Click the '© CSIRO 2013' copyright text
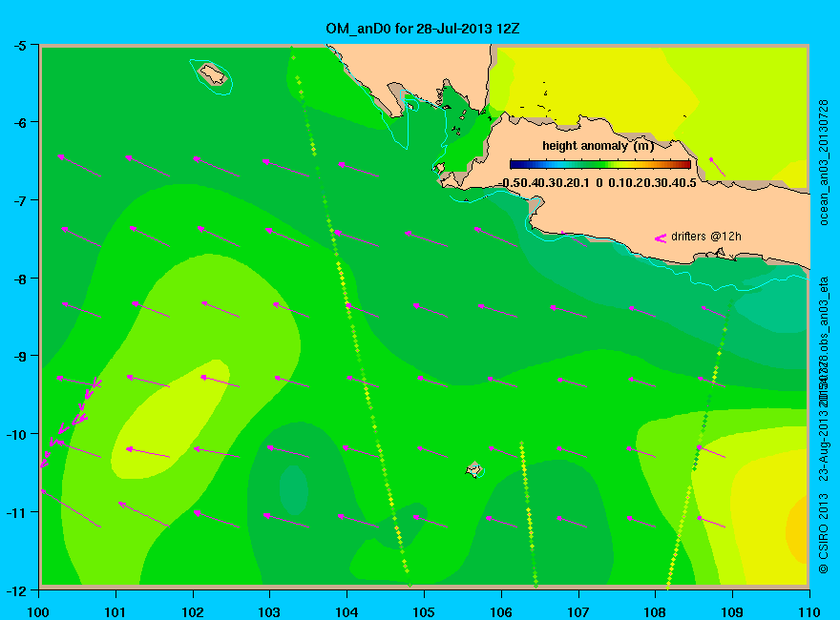Screen dimensions: 840x620 pyautogui.click(x=824, y=533)
